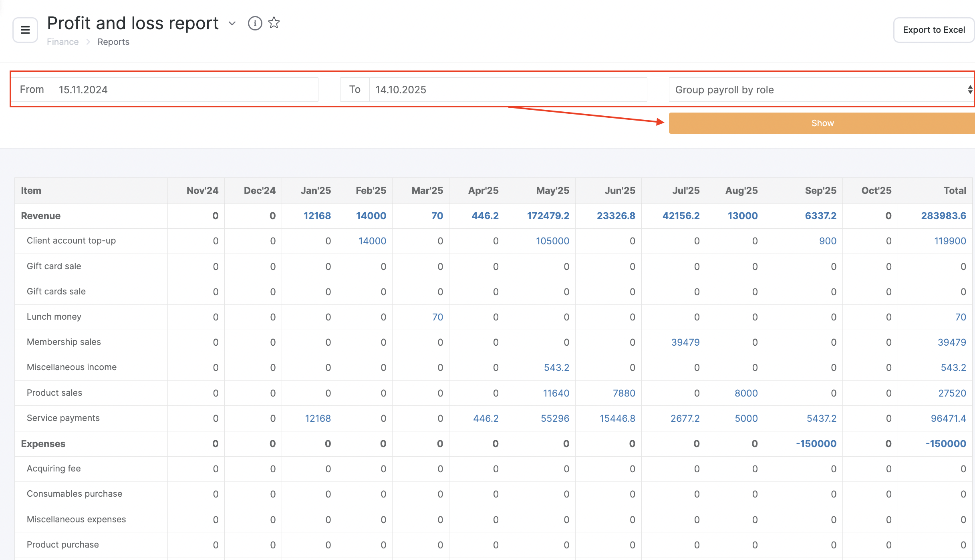Open Service payments Jan'25 value 12168
The width and height of the screenshot is (975, 560).
tap(318, 419)
